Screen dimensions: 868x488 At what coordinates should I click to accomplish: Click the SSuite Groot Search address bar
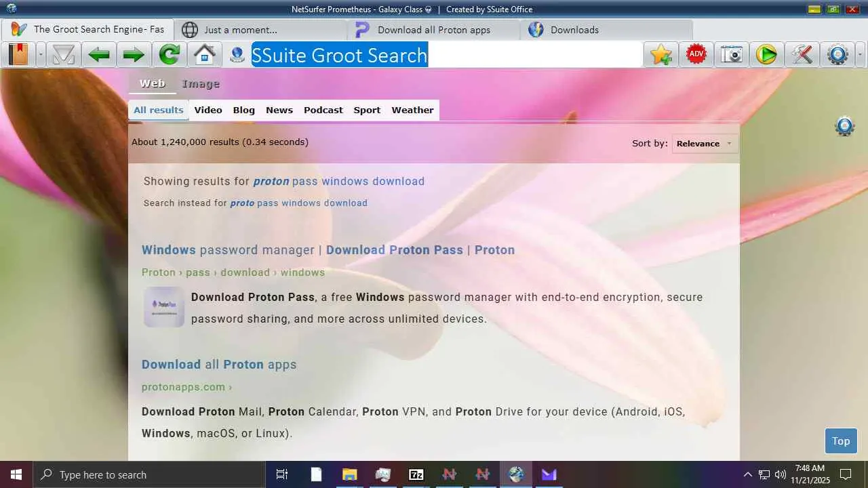[x=446, y=55]
